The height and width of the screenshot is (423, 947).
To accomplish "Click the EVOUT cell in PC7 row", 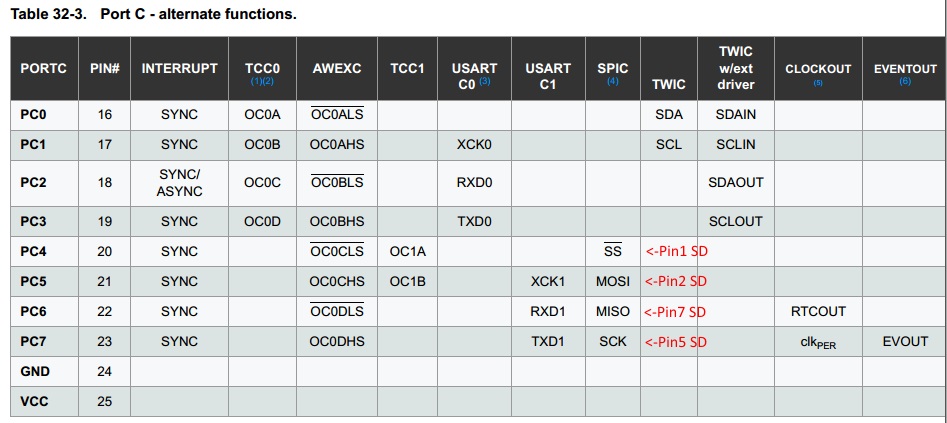I will coord(905,341).
